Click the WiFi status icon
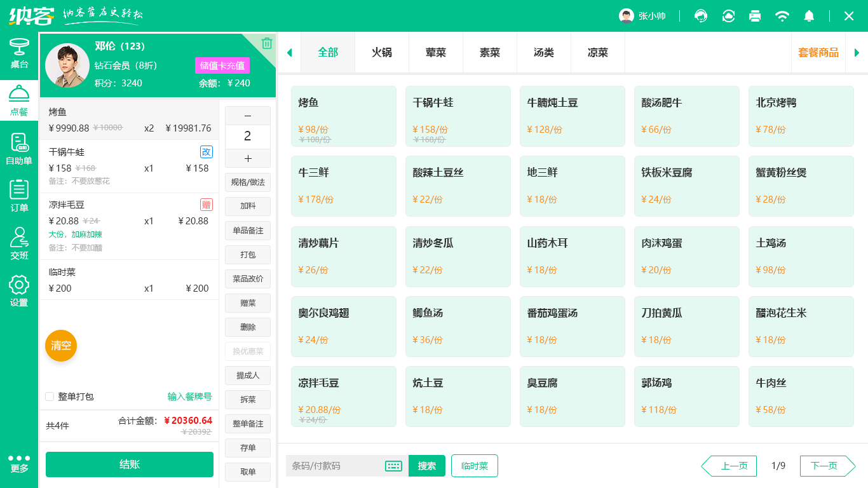 (x=782, y=16)
